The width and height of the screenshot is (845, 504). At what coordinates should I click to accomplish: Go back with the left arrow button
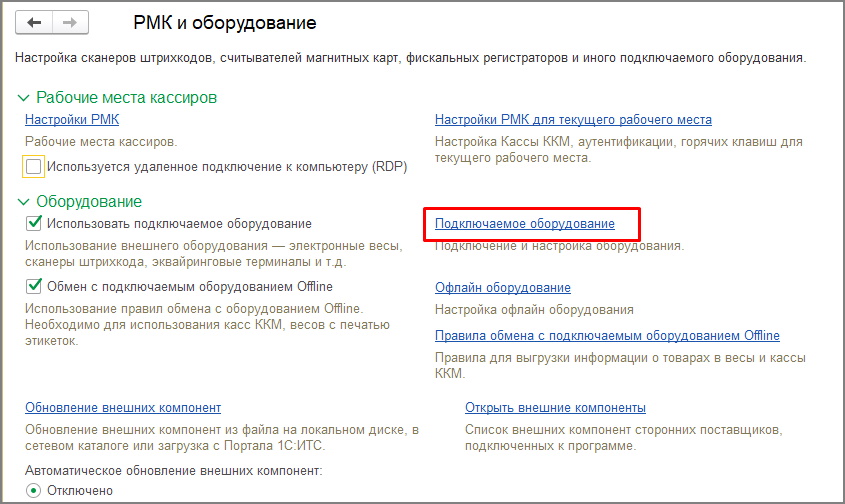click(x=34, y=23)
